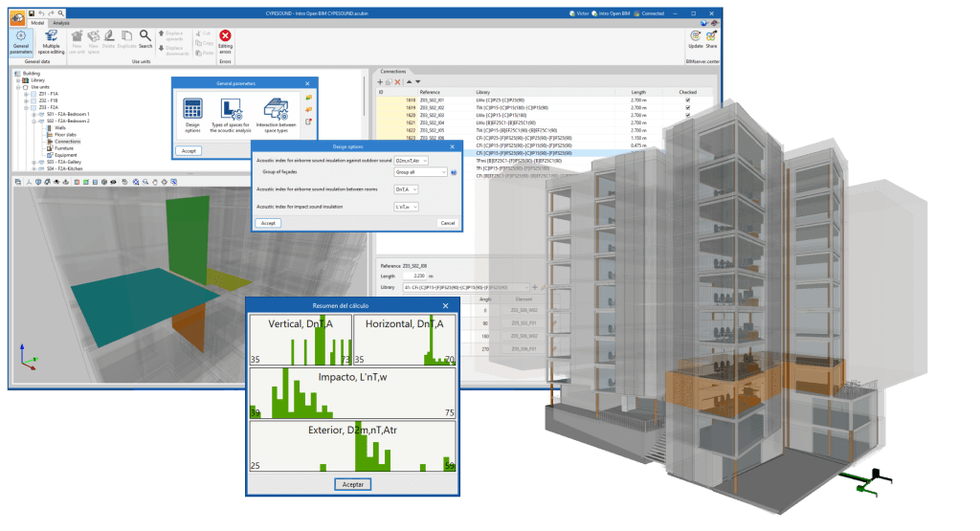Click Aceptar in Resumen del cálculo
The height and width of the screenshot is (531, 980).
(352, 484)
